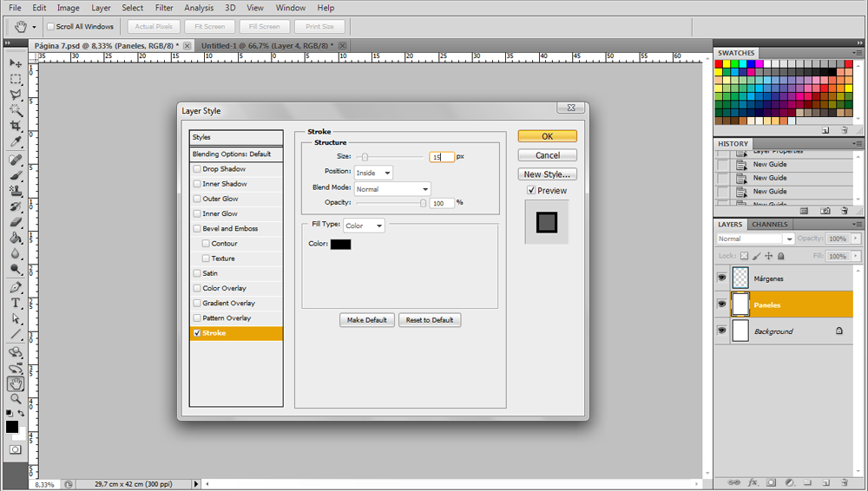Switch to the Channels tab
868x491 pixels.
click(x=769, y=225)
